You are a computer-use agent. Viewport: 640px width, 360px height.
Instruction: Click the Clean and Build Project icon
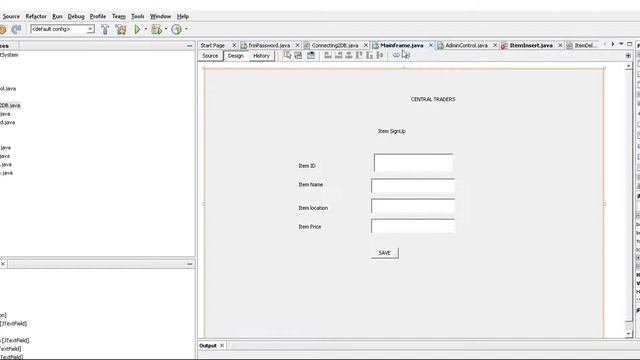coord(121,29)
